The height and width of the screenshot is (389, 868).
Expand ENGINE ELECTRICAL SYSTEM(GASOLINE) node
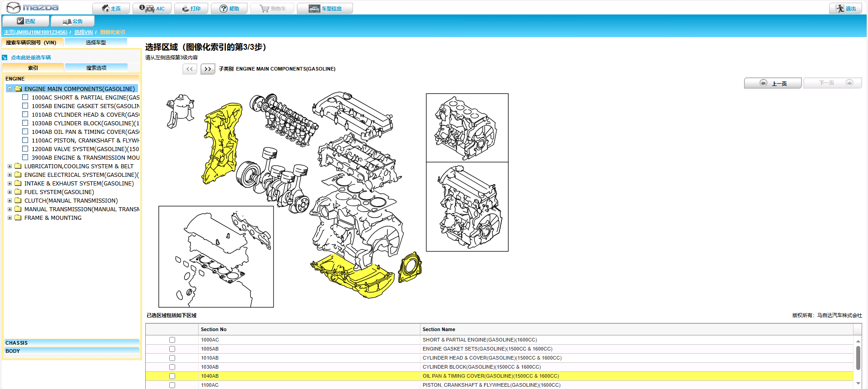10,175
